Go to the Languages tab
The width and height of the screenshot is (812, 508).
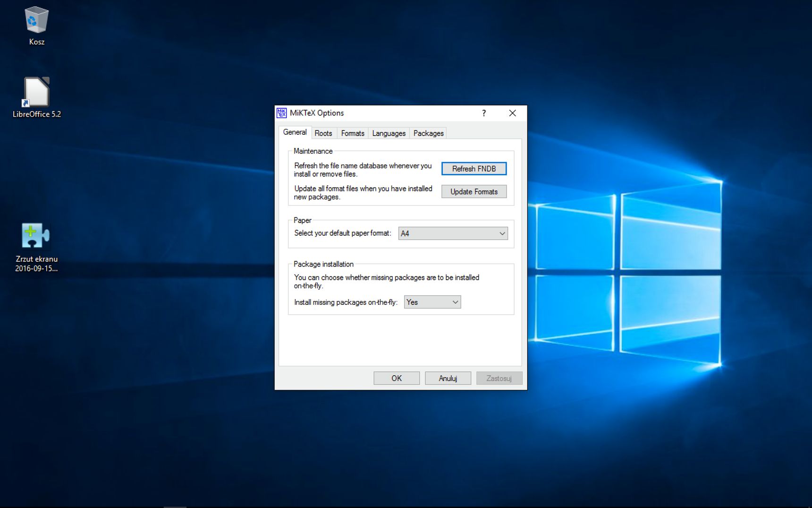pyautogui.click(x=389, y=133)
